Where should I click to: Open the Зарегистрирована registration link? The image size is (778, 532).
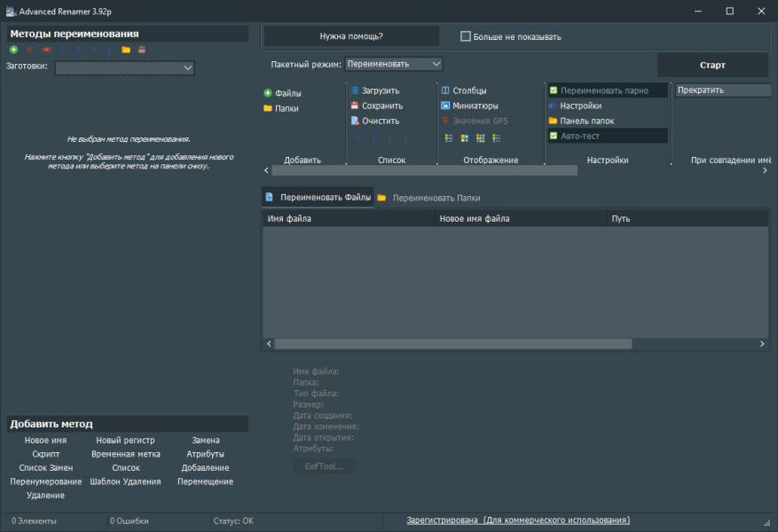518,520
